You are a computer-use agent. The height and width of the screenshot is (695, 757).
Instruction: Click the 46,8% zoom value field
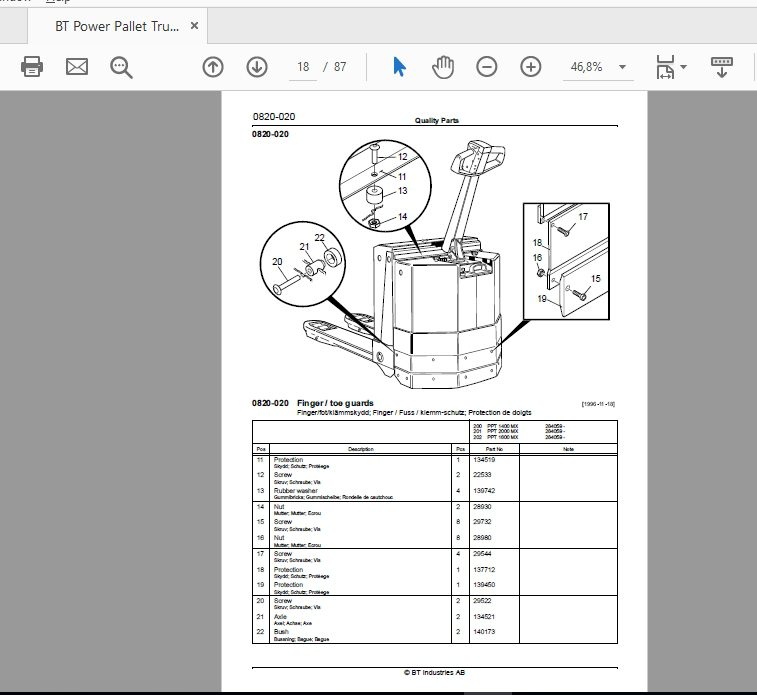tap(587, 67)
